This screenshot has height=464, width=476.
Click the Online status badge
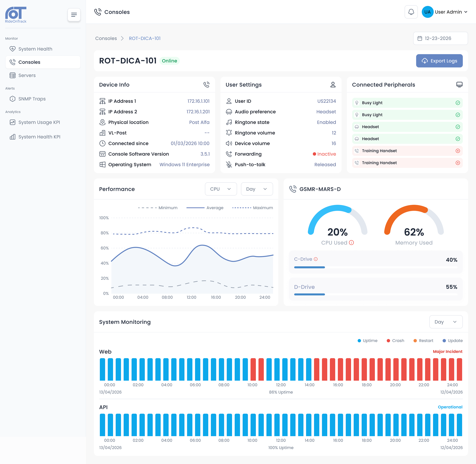click(169, 61)
